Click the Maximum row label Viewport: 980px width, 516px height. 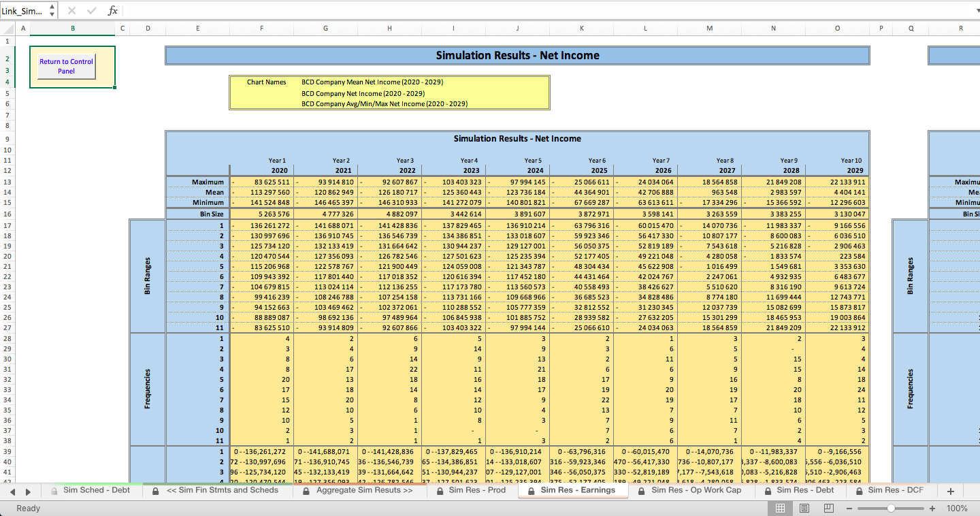(208, 182)
